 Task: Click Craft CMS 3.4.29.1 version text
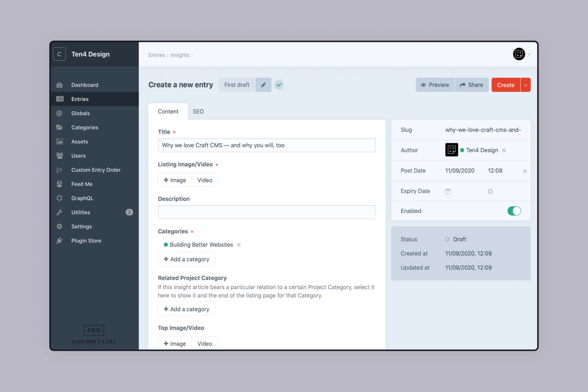tap(94, 341)
